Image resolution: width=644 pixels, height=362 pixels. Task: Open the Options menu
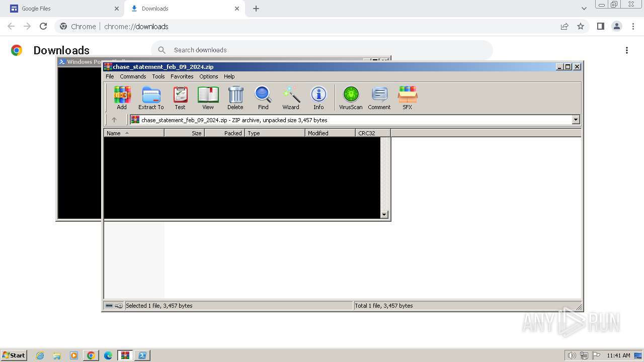208,76
